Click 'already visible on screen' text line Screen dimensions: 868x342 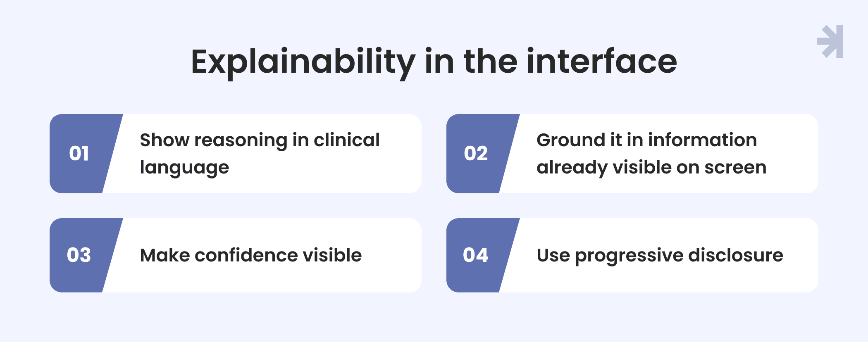pos(651,168)
